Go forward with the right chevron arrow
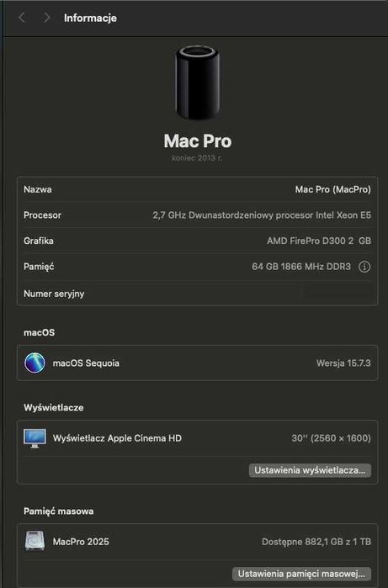388x588 pixels. (46, 18)
